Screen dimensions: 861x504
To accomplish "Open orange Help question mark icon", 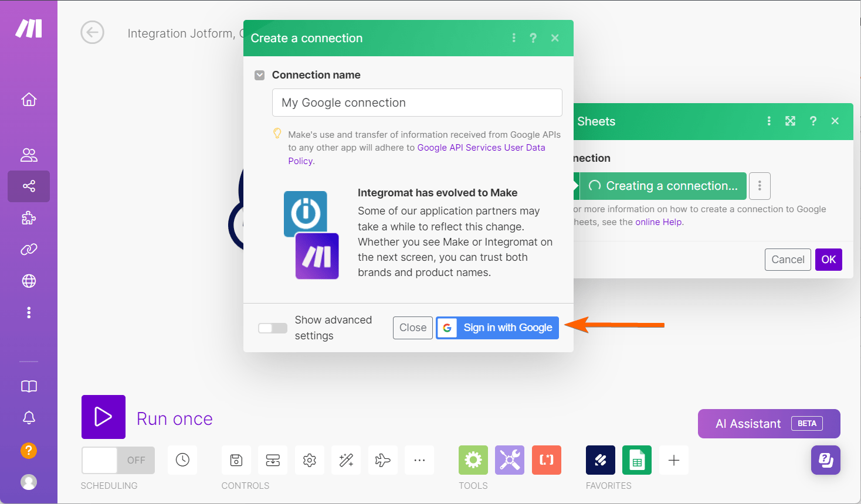I will point(29,450).
